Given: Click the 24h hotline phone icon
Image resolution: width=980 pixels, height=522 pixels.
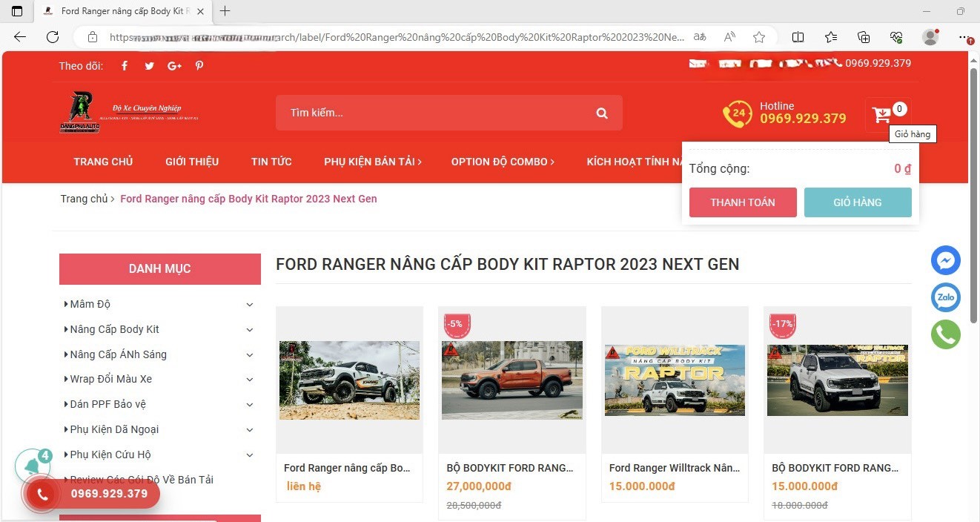Looking at the screenshot, I should pos(738,113).
